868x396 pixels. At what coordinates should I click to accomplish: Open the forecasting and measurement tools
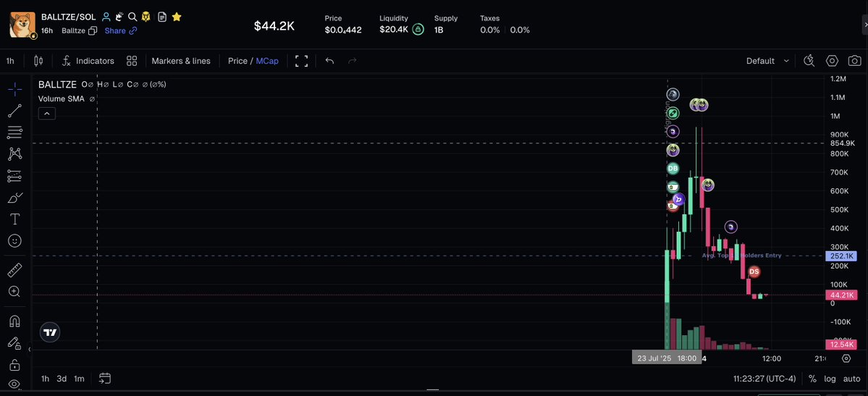[x=15, y=176]
